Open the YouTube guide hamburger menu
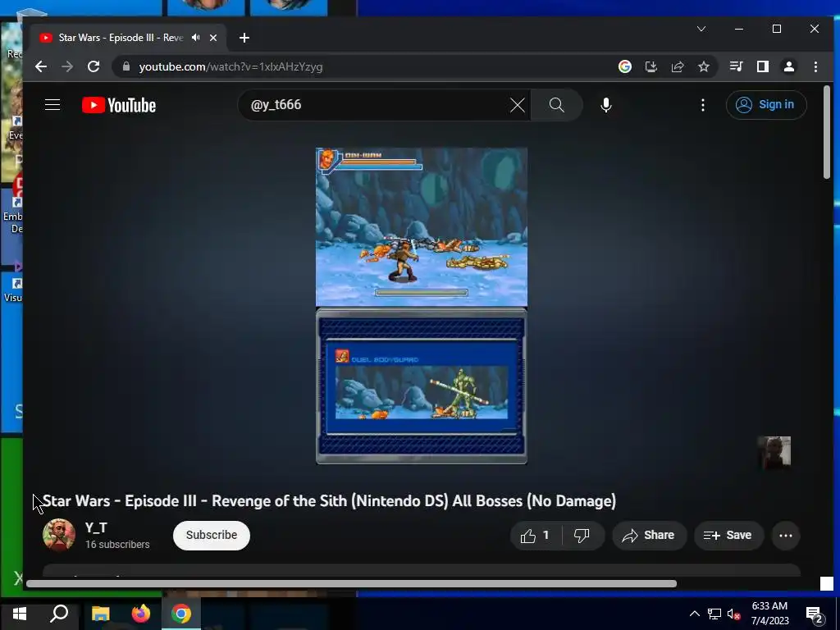The width and height of the screenshot is (840, 630). (x=52, y=104)
